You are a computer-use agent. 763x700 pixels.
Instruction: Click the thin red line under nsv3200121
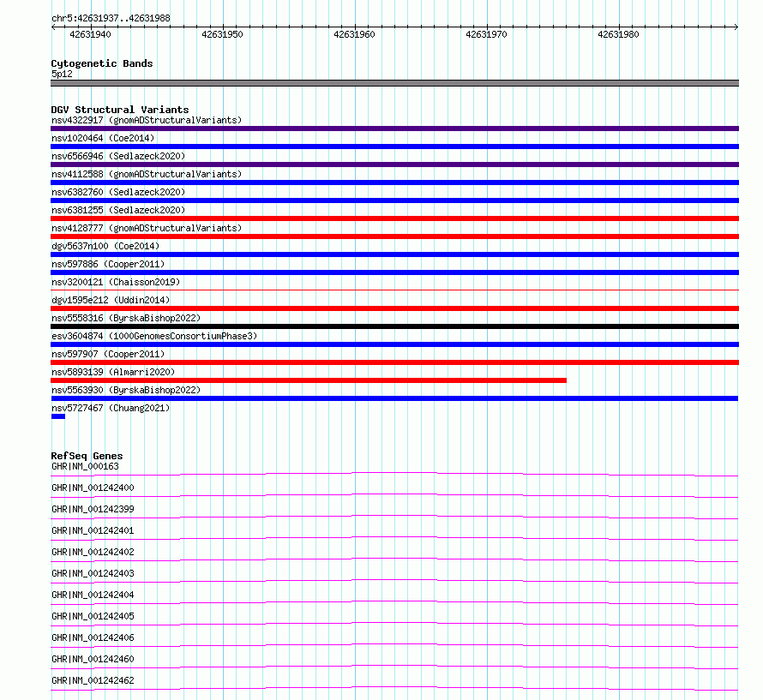click(394, 290)
